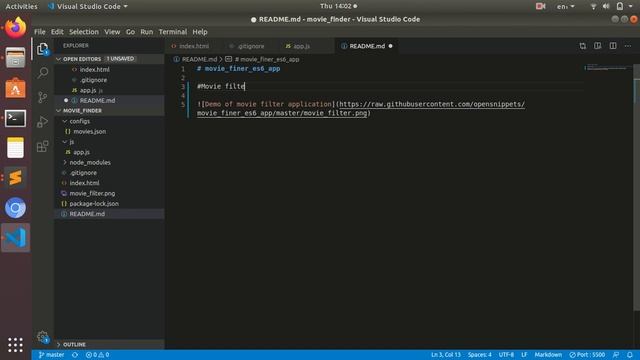Open errors and warnings count in status bar

coord(97,355)
